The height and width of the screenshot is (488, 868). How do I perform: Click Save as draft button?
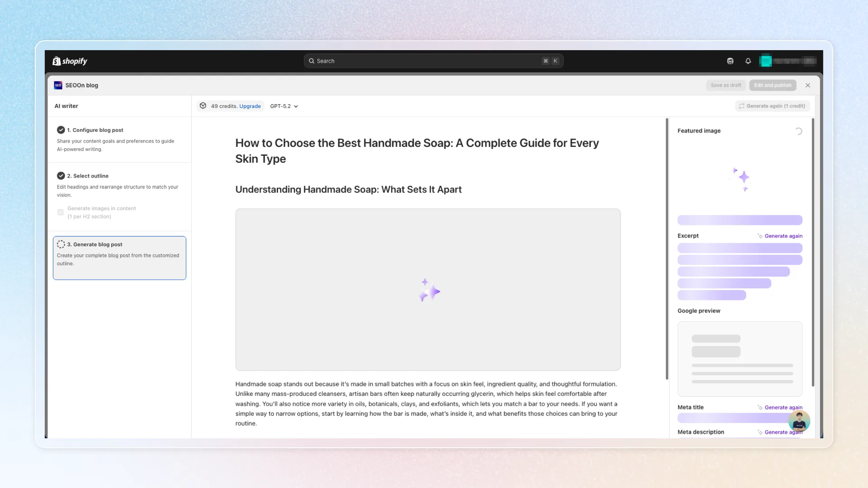click(x=726, y=85)
